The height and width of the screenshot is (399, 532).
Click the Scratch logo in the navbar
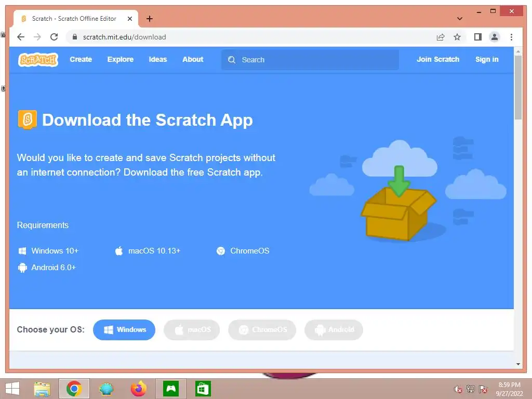click(38, 60)
